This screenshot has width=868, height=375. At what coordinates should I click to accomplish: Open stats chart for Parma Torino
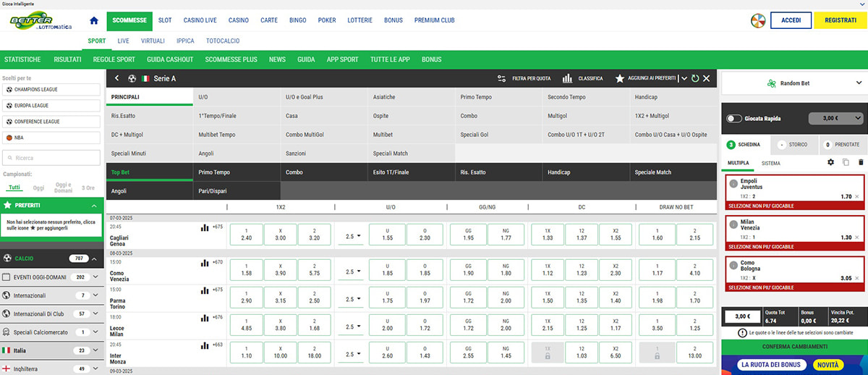click(x=205, y=290)
